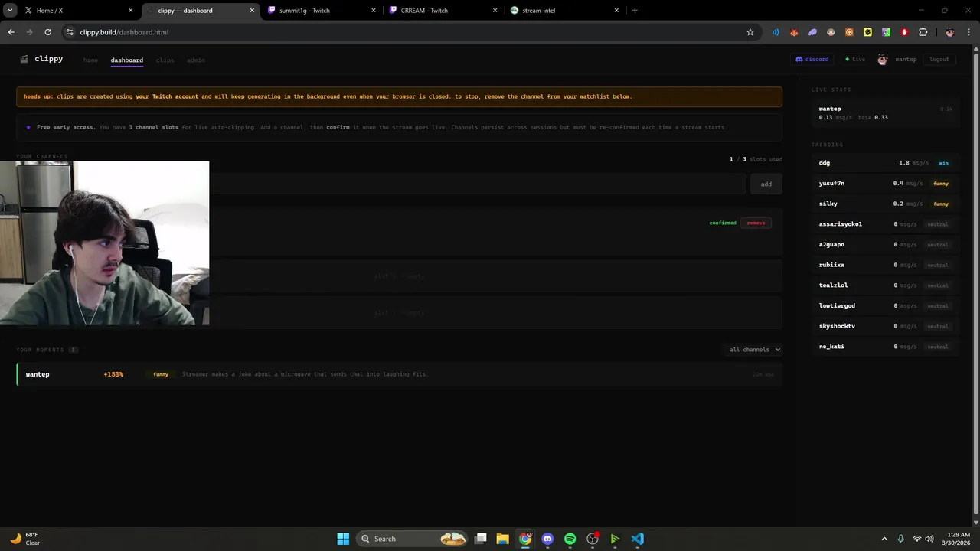980x551 pixels.
Task: Select skyshocktv in trending list
Action: coord(885,326)
